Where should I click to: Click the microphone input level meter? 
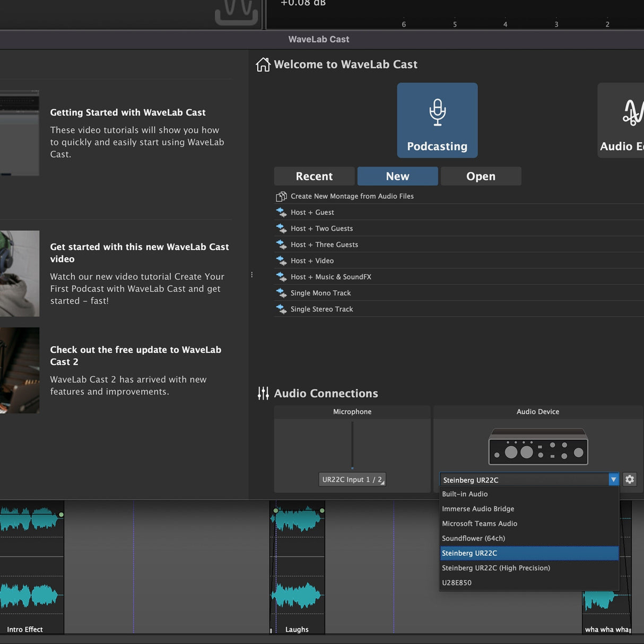[x=352, y=445]
